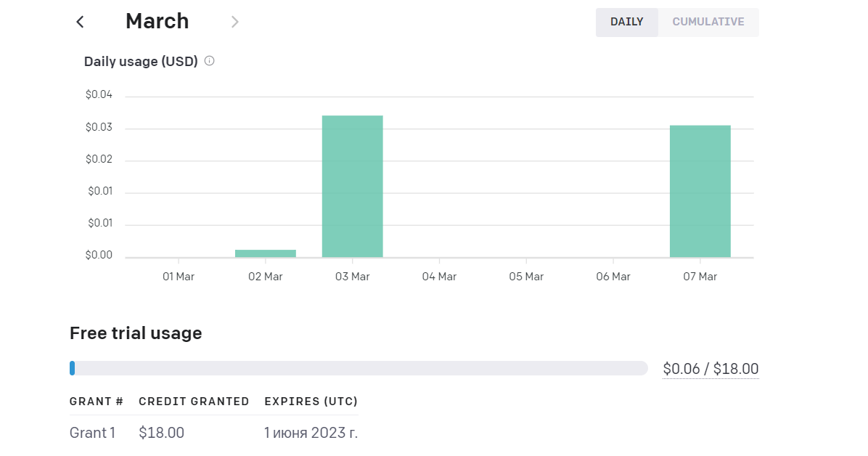Click the 03 Mar usage bar

[353, 186]
